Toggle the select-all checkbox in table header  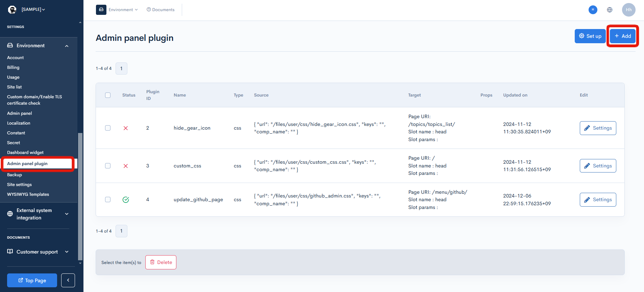(108, 95)
